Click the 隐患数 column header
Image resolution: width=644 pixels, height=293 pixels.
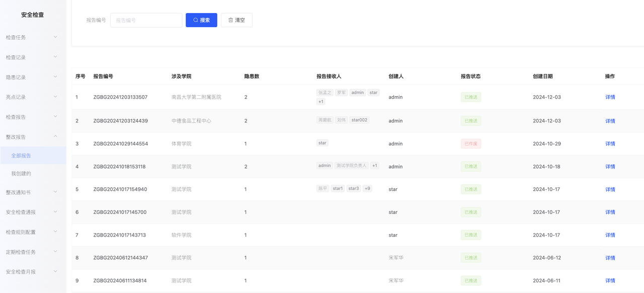252,77
